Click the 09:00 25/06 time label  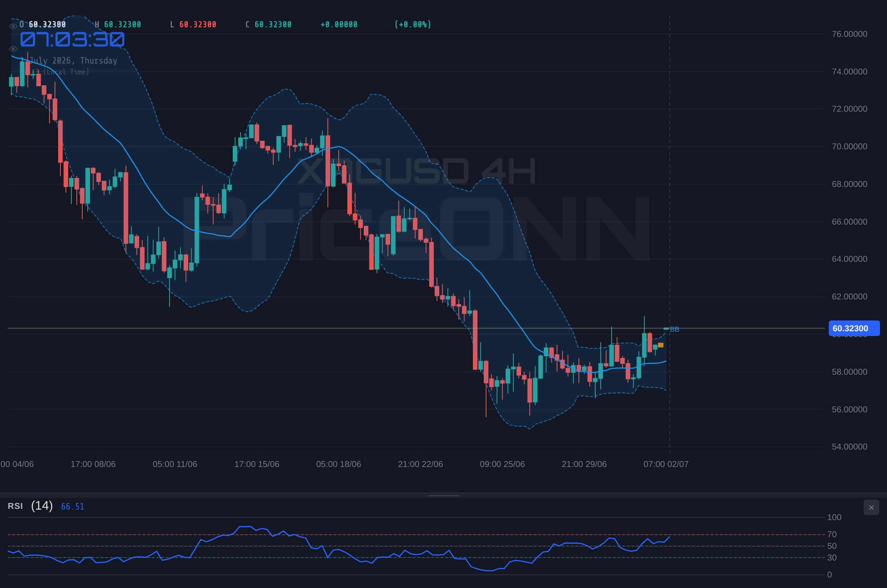coord(502,464)
